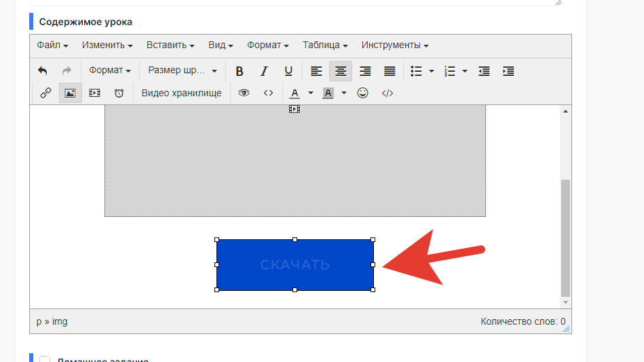Select the blue СКАЧАТЬ button image
Viewport: 644px width, 362px height.
pos(295,265)
